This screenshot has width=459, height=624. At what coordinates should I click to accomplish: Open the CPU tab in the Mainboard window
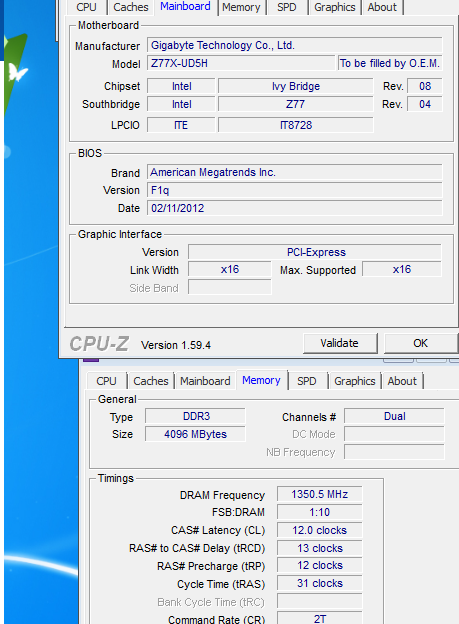click(x=86, y=7)
